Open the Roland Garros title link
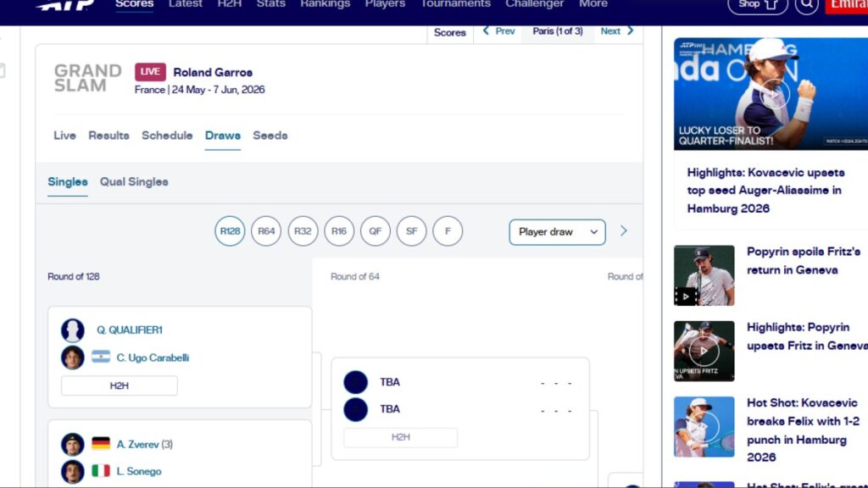The image size is (868, 488). coord(213,73)
